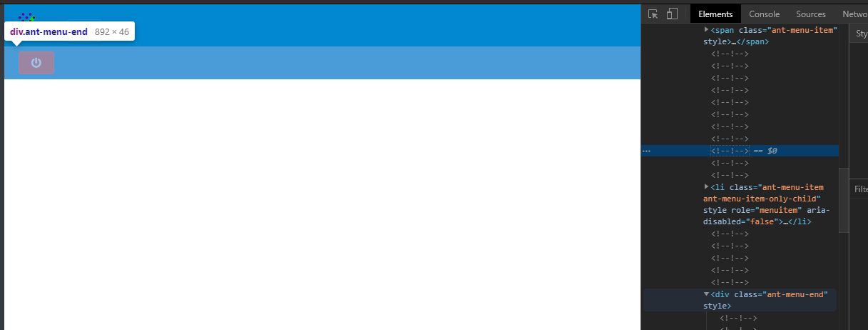The image size is (868, 330).
Task: Click the Elements panel vertical scrollbar
Action: coord(844,200)
